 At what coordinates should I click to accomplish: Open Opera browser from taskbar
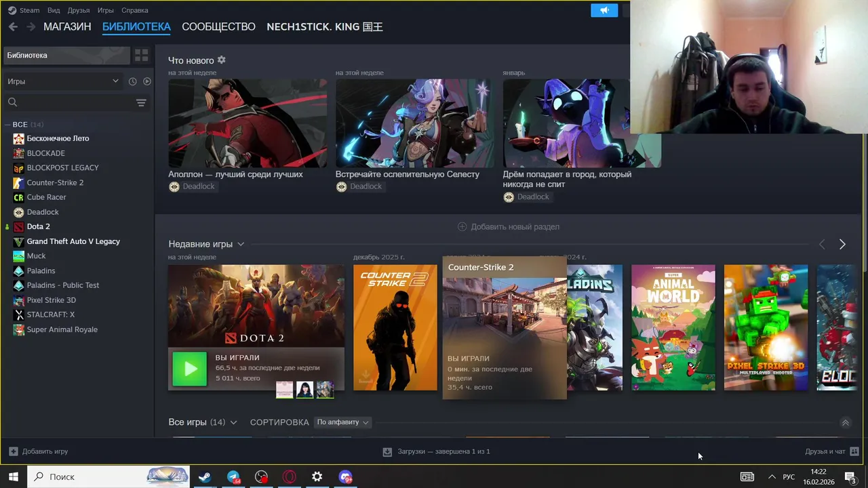tap(290, 476)
